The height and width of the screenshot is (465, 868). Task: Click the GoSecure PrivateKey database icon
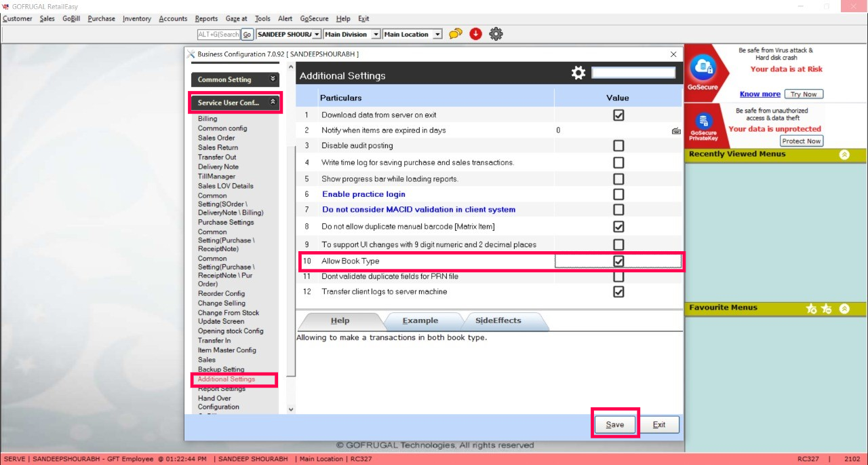(703, 122)
